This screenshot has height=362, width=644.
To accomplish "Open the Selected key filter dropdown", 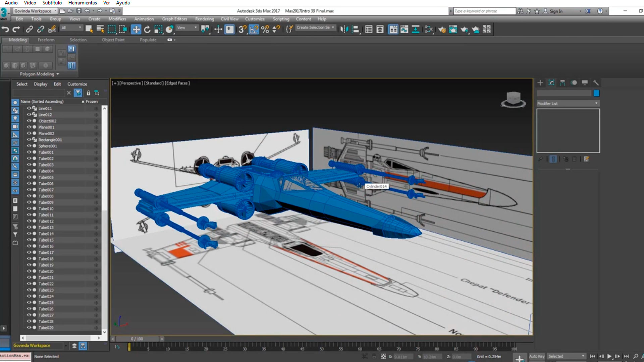I will 566,356.
